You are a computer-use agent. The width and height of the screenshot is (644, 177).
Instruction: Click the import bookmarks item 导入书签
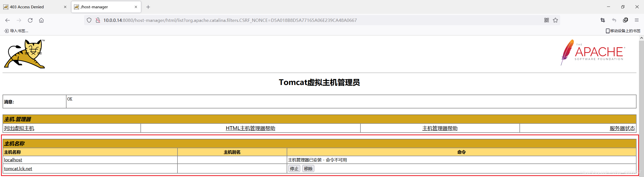click(16, 31)
